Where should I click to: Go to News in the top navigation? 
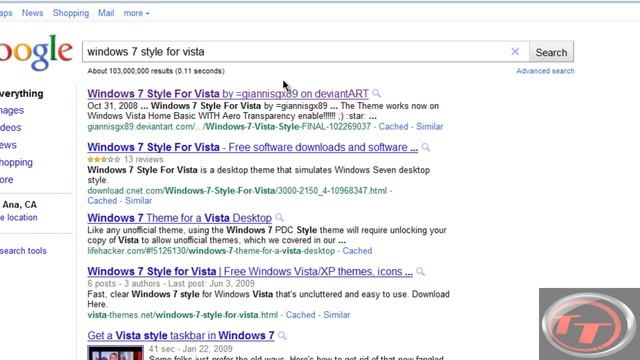(x=32, y=13)
